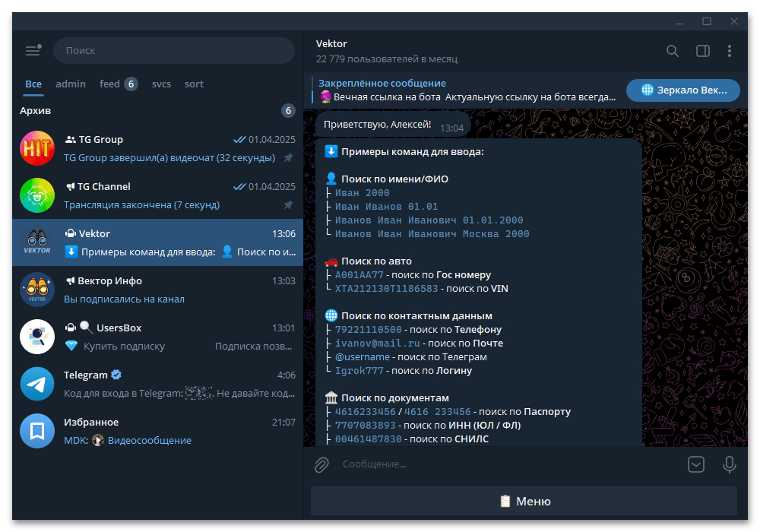The width and height of the screenshot is (760, 532).
Task: Maximize the Telegram window
Action: (707, 21)
